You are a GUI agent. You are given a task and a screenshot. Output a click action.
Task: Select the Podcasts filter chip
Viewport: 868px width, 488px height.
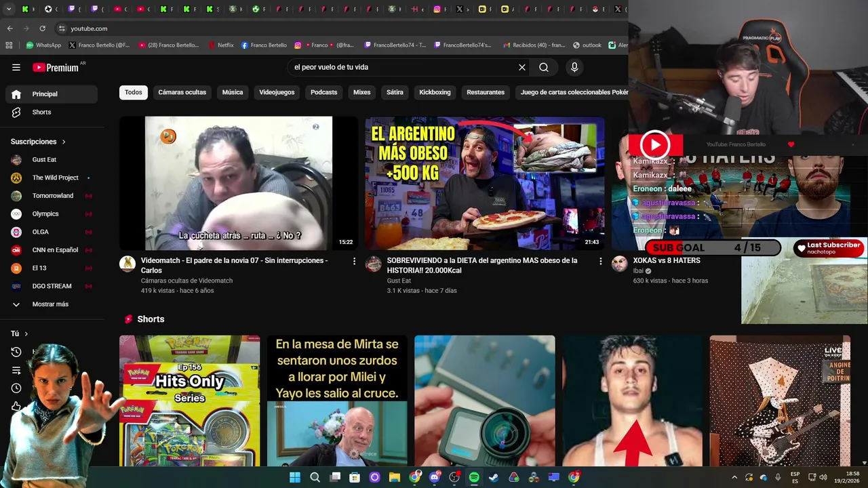click(323, 92)
